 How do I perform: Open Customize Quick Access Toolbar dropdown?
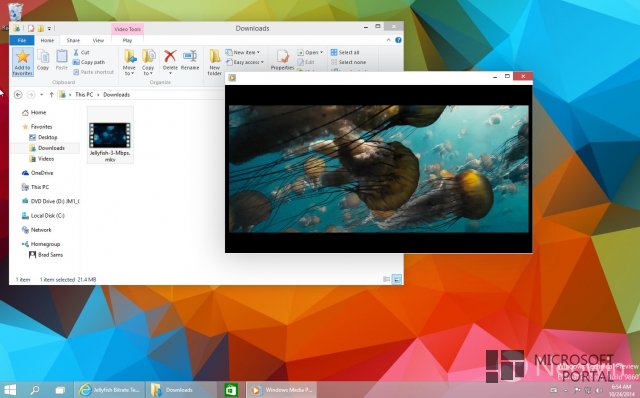[x=49, y=28]
